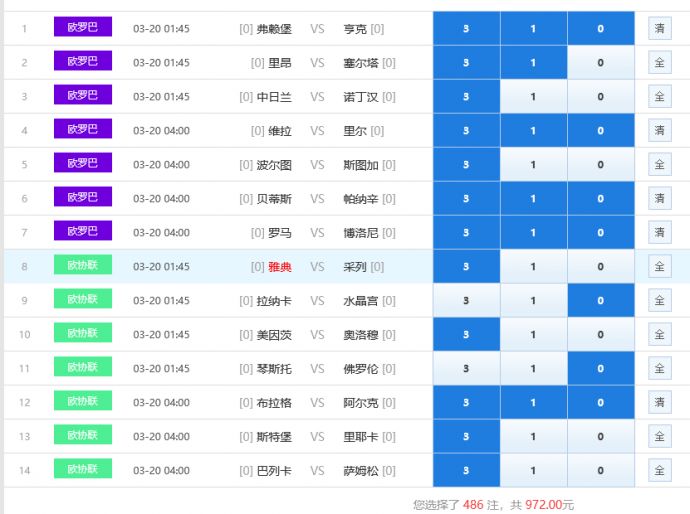This screenshot has width=690, height=514.
Task: Disable the 0 option for 美因茨 vs 奥洛穆
Action: 600,335
